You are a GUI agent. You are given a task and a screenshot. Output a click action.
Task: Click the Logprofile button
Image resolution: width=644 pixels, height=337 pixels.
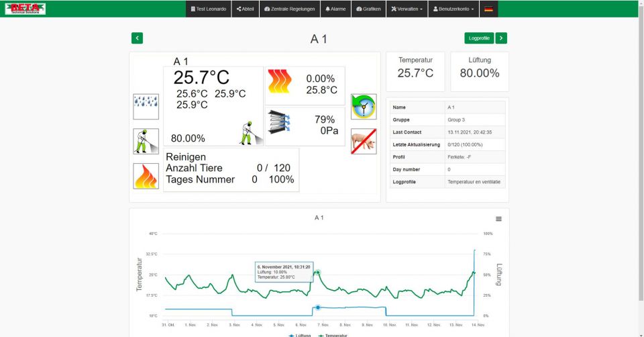pos(478,38)
